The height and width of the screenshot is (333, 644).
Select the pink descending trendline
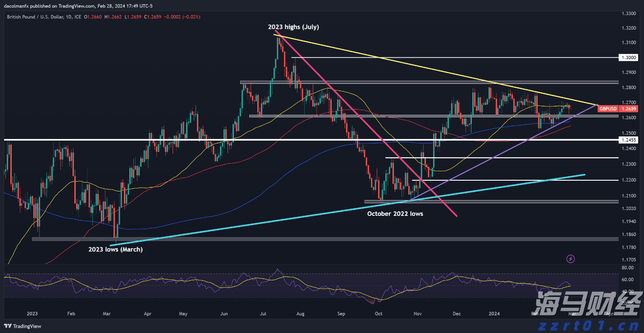[361, 117]
